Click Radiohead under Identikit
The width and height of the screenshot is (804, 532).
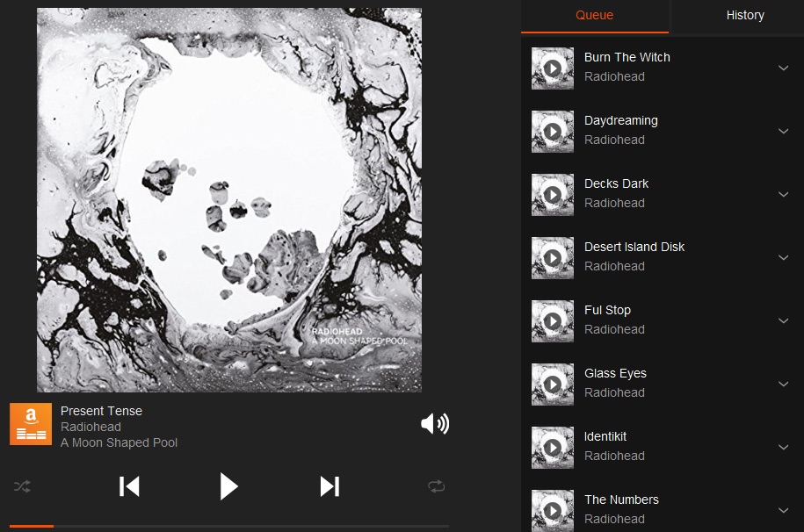614,457
